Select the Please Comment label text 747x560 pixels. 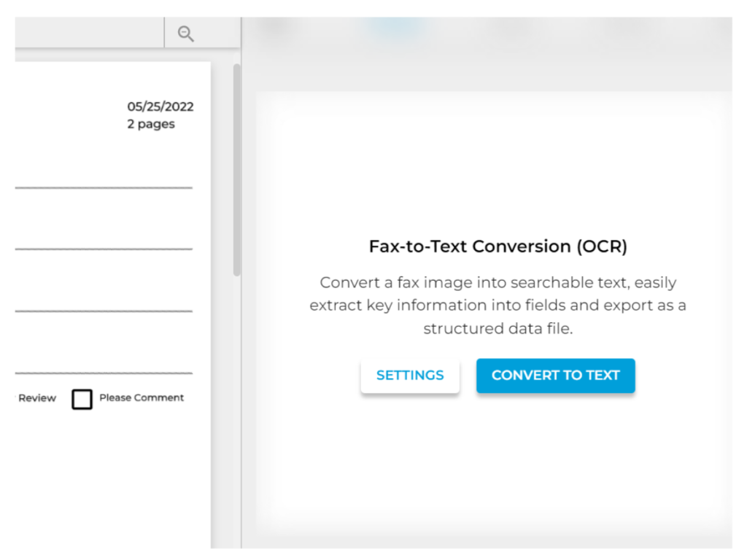(142, 397)
